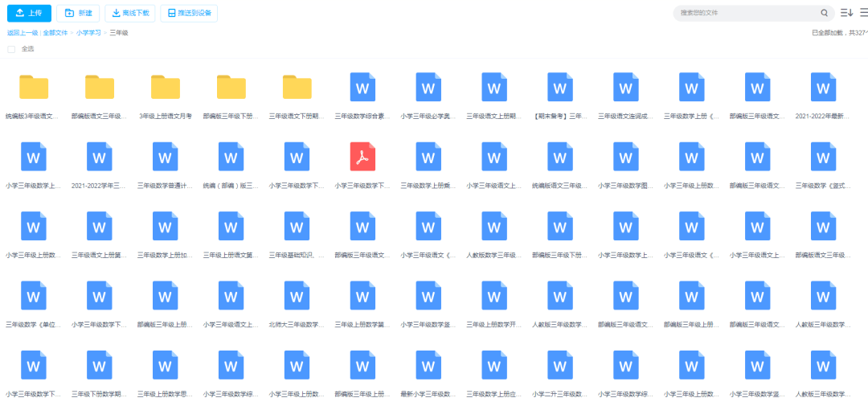Click the 推送到设备 push to device button
Image resolution: width=868 pixels, height=402 pixels.
(189, 13)
